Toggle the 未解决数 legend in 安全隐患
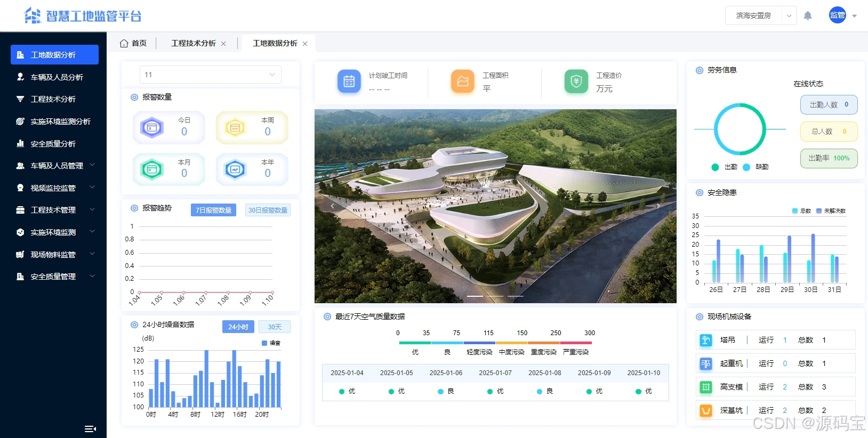868x438 pixels. (x=831, y=211)
